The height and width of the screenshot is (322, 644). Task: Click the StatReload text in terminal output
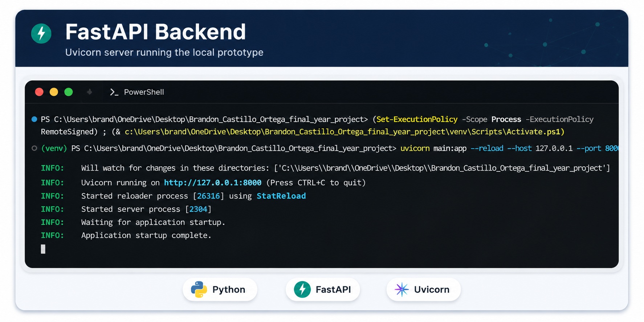tap(281, 196)
